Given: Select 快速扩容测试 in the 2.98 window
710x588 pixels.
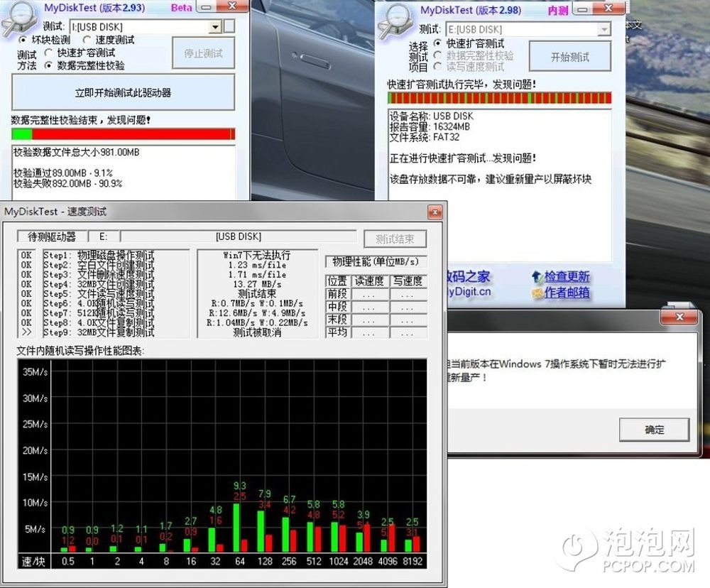Looking at the screenshot, I should pos(437,43).
